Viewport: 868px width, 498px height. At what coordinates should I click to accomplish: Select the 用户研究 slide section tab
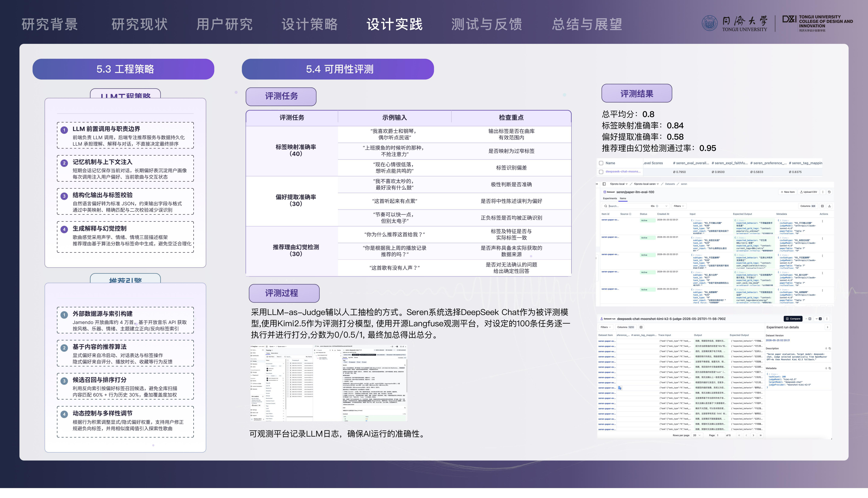tap(225, 24)
